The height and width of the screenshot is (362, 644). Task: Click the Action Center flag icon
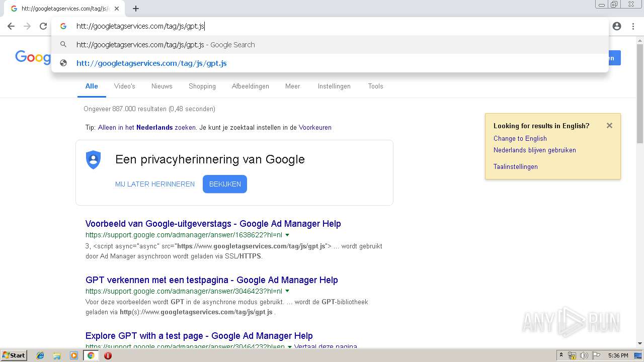[596, 355]
